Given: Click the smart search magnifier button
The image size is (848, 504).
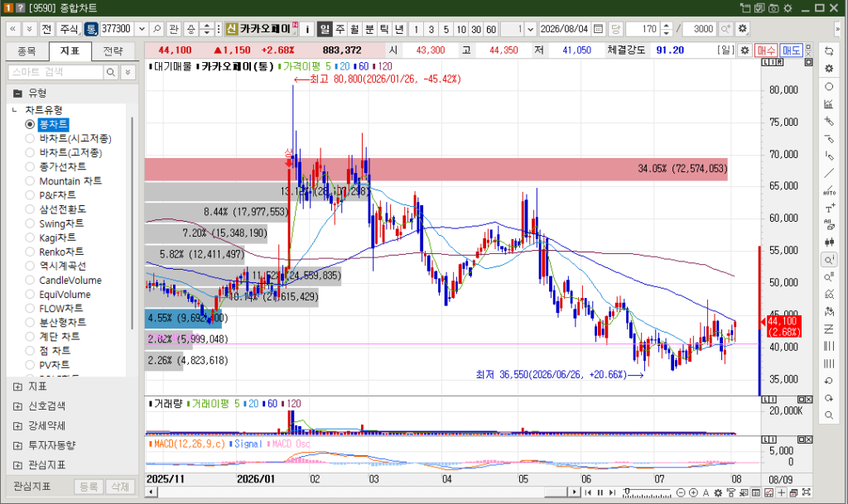Looking at the screenshot, I should [110, 72].
